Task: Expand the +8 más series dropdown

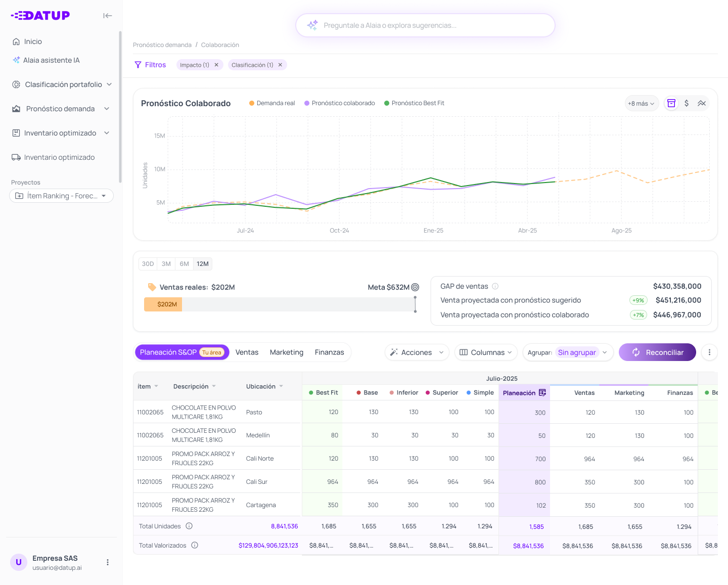Action: pyautogui.click(x=642, y=103)
